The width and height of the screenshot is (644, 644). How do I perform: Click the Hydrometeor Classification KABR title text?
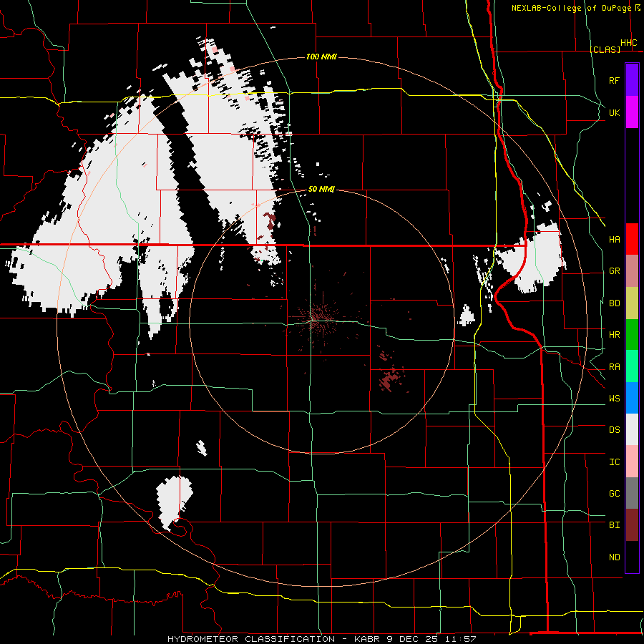click(x=321, y=639)
